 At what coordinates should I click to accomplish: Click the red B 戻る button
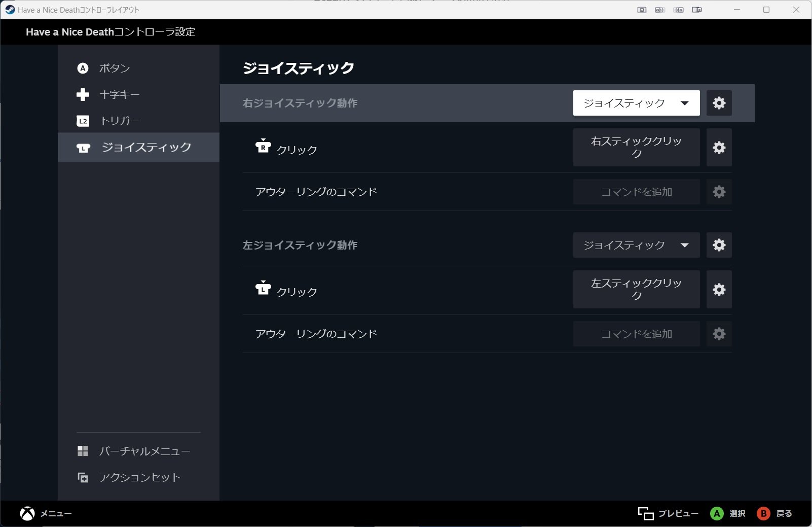pos(763,514)
